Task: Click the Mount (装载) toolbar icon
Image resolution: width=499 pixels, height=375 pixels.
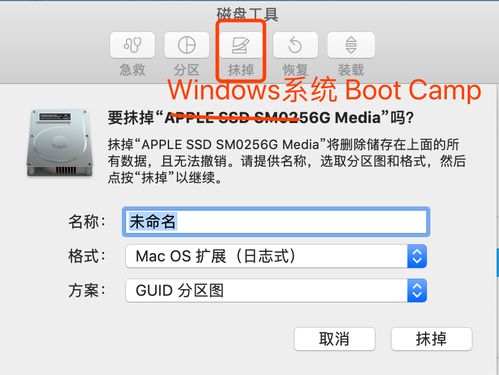Action: click(351, 45)
